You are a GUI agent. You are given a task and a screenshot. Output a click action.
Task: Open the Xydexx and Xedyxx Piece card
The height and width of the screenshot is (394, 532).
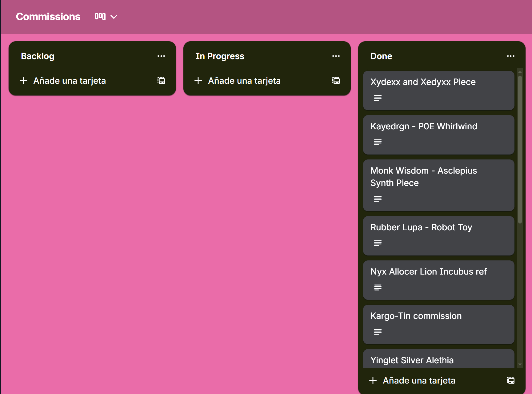[423, 82]
